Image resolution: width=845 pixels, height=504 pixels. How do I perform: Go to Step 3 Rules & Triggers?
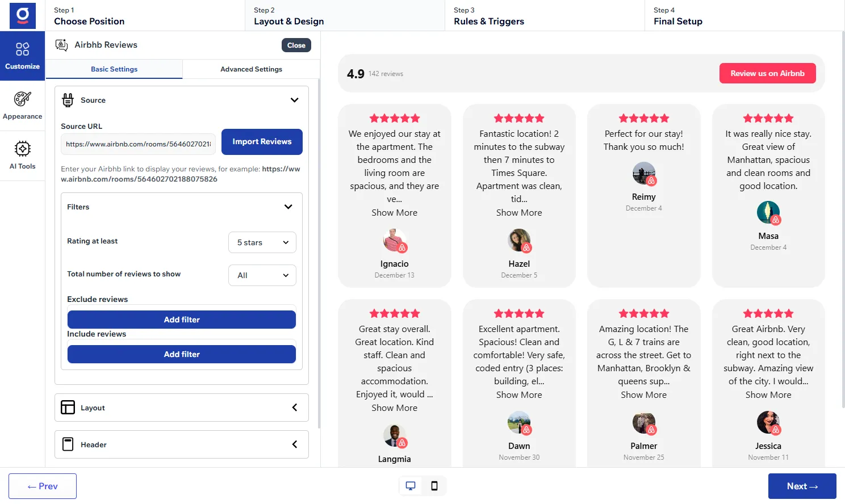[545, 15]
